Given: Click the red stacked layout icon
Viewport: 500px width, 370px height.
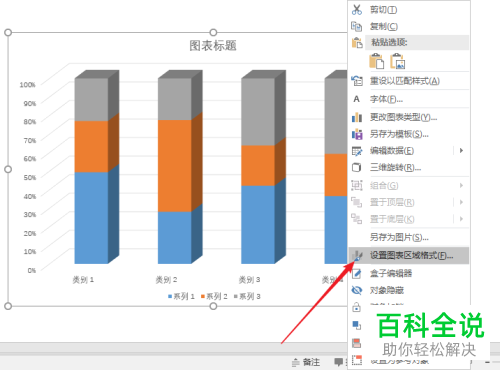Looking at the screenshot, I should (356, 343).
